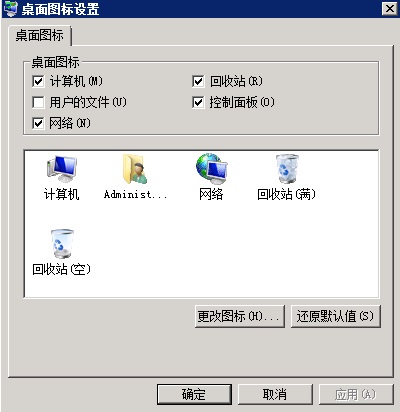
Task: Uncheck the 回收站(R) checkbox
Action: click(x=198, y=81)
